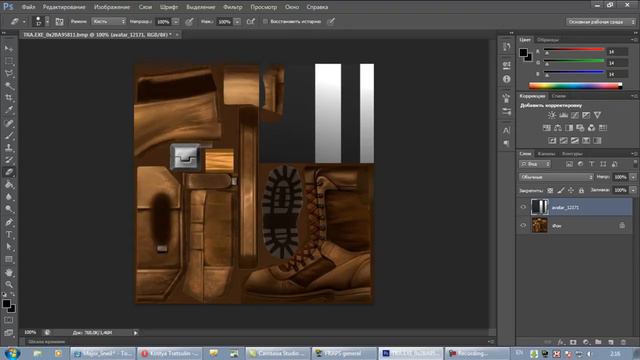Image resolution: width=640 pixels, height=360 pixels.
Task: Select the Dodge tool
Action: point(9,209)
